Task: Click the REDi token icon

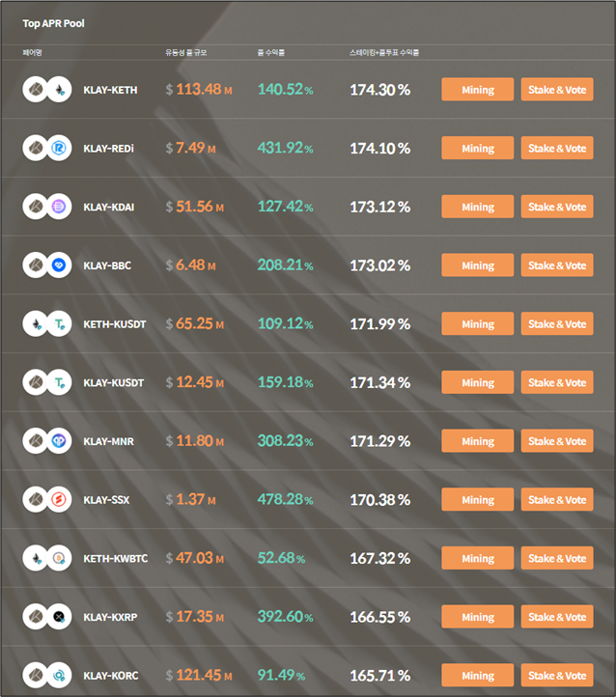Action: tap(59, 148)
